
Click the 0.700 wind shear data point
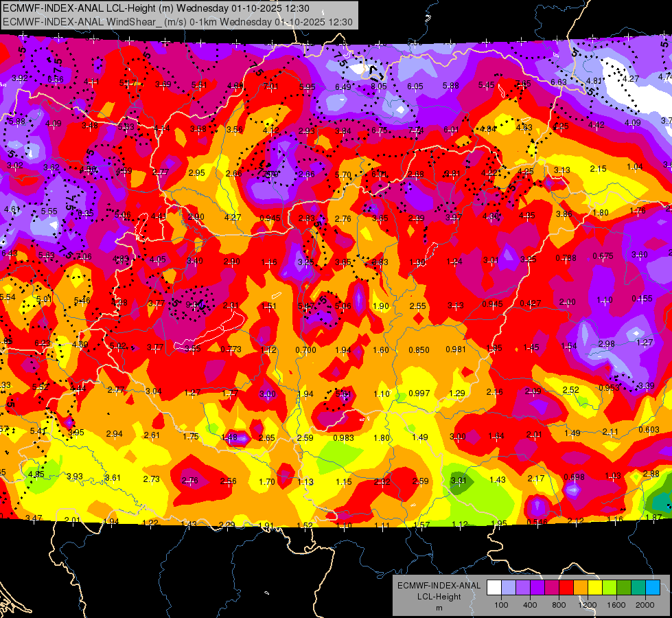coord(305,350)
